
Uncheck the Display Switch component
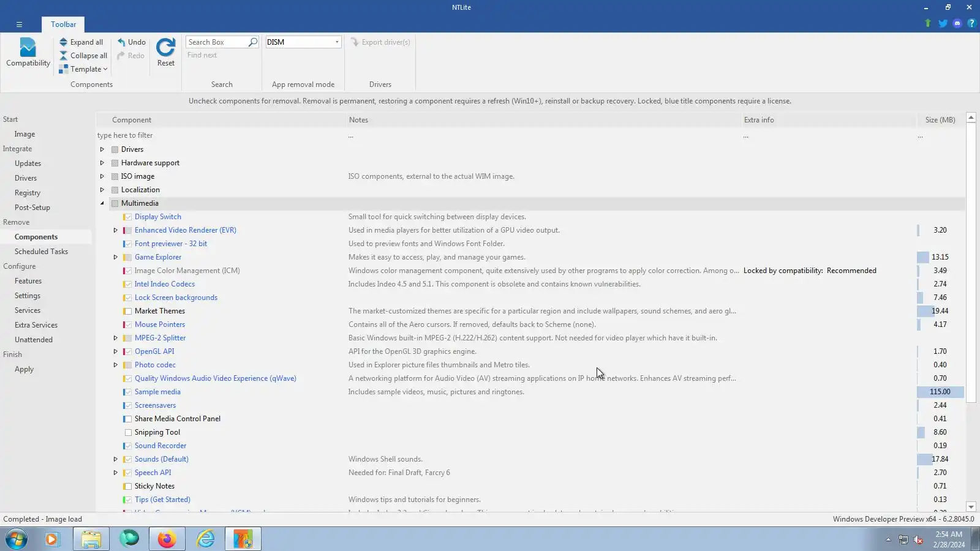[128, 217]
